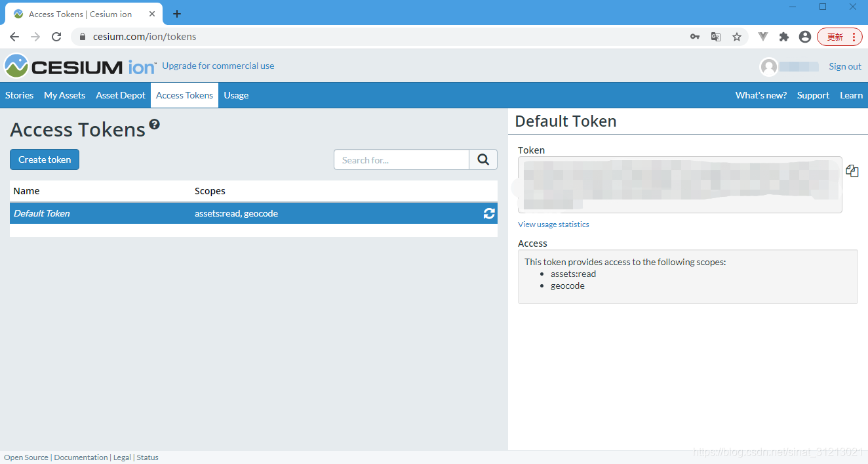This screenshot has height=464, width=868.
Task: Click Upgrade for commercial use
Action: [218, 66]
